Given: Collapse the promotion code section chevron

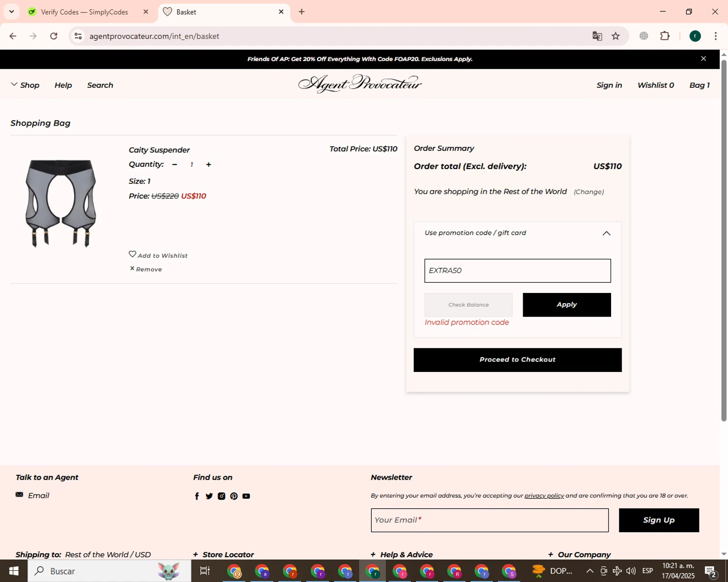Looking at the screenshot, I should (606, 233).
